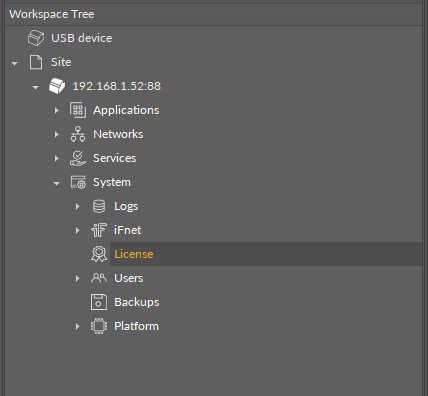This screenshot has height=396, width=428.
Task: Expand the Networks node
Action: coord(57,134)
